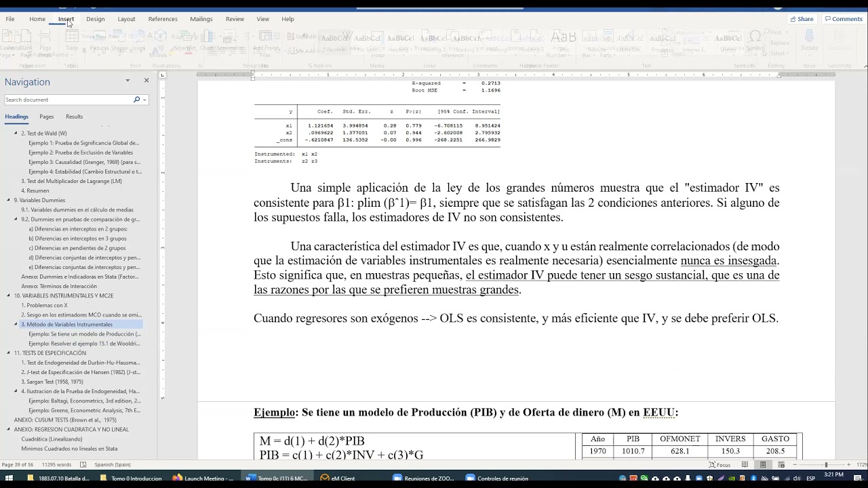
Task: Switch to the Results tab
Action: [x=74, y=117]
